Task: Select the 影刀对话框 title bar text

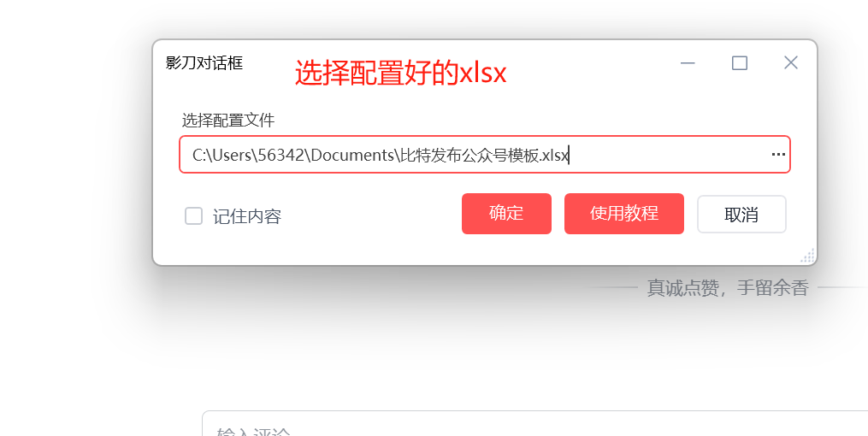Action: coord(204,62)
